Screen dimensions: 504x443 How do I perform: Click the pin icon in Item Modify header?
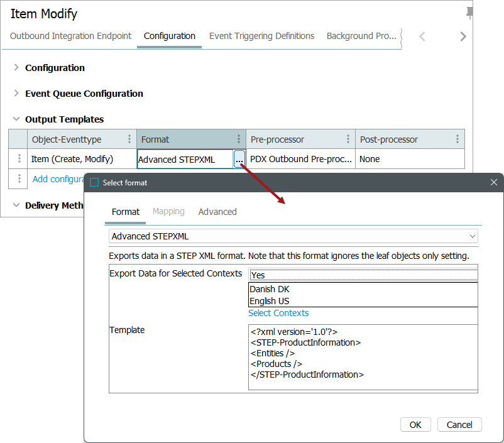point(469,13)
